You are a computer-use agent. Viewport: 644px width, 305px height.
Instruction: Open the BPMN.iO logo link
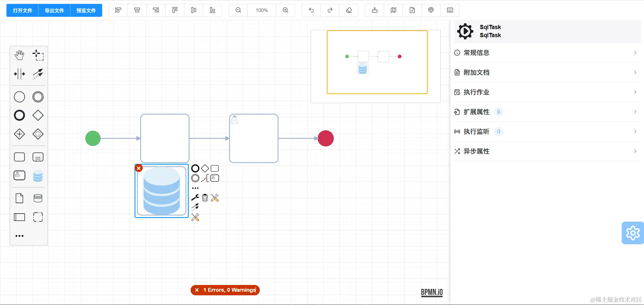coord(432,292)
